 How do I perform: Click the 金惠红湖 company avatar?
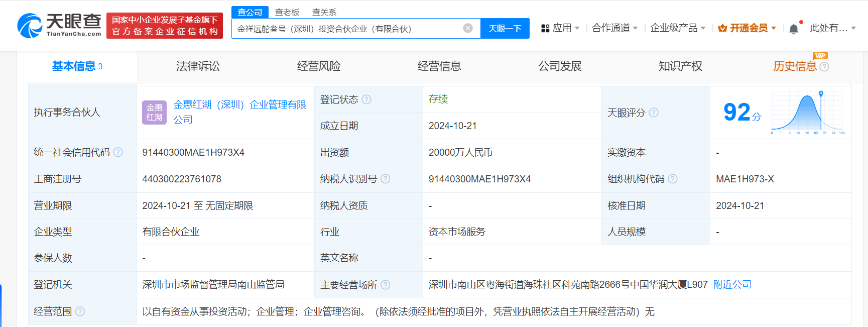pos(154,112)
